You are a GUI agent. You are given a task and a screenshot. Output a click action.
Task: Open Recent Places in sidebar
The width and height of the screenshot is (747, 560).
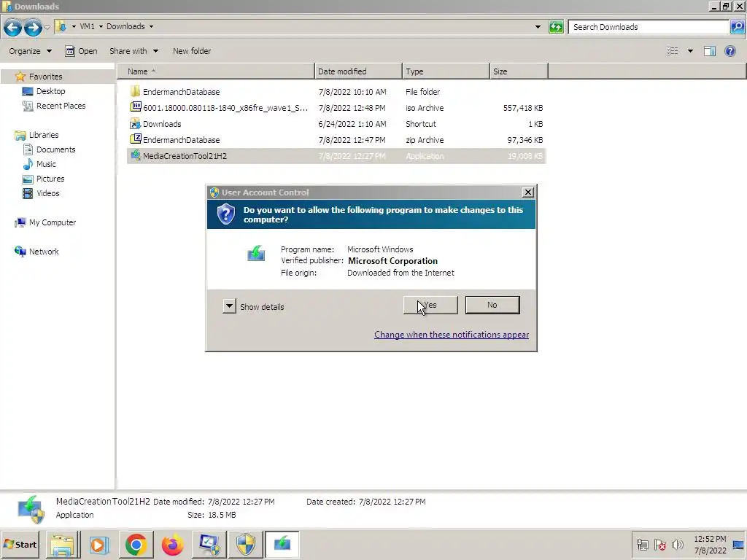[61, 106]
